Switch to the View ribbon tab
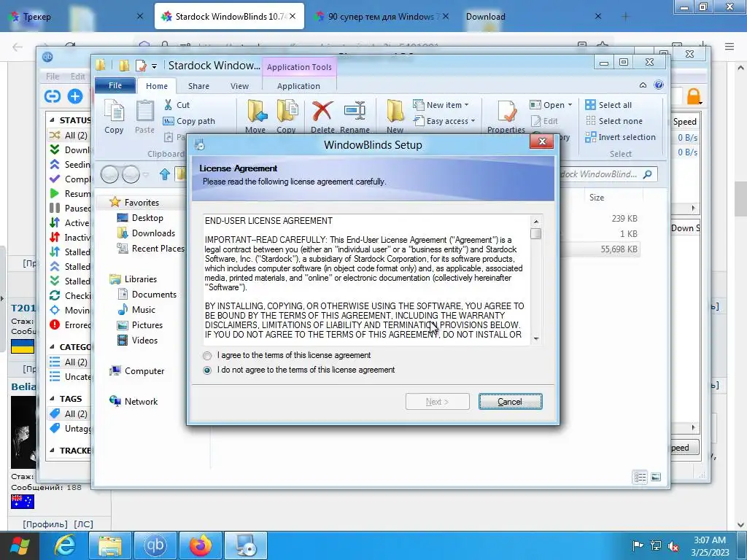The width and height of the screenshot is (747, 560). point(239,86)
